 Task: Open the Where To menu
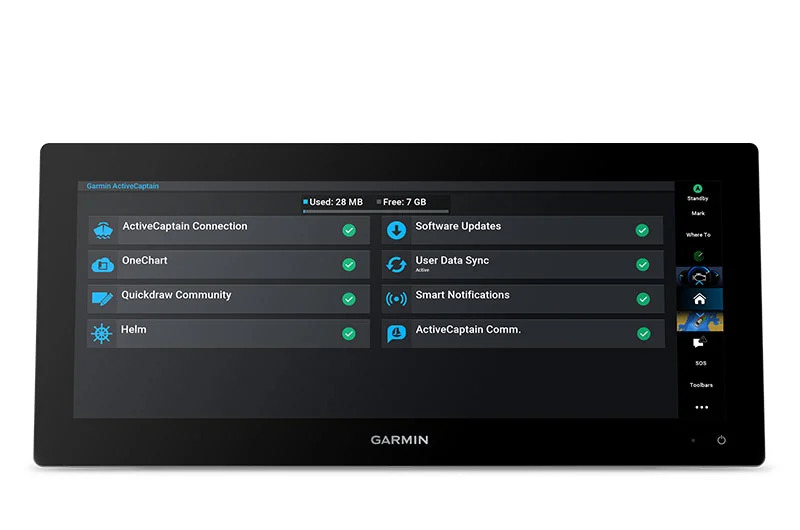(x=699, y=235)
